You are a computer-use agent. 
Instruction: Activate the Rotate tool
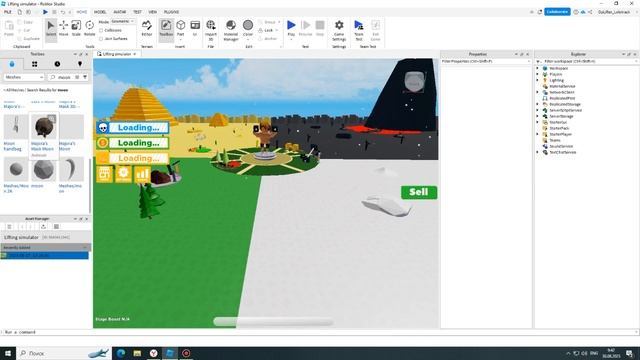pyautogui.click(x=89, y=28)
